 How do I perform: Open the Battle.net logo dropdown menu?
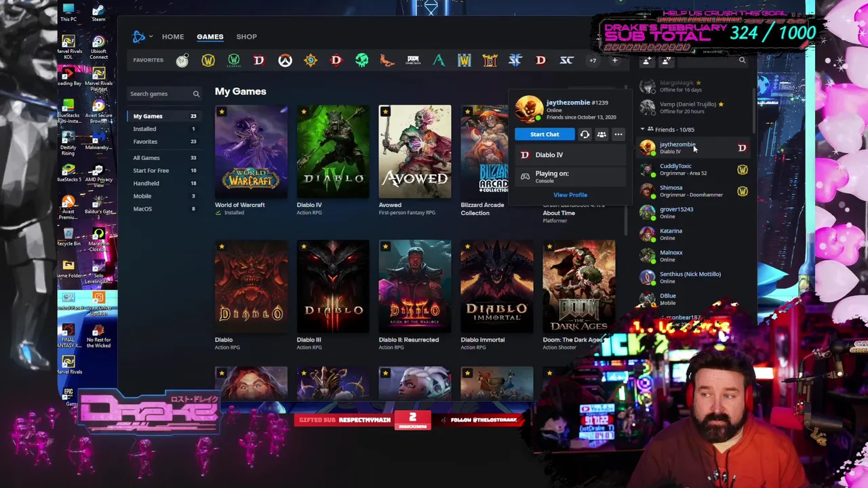click(x=142, y=37)
